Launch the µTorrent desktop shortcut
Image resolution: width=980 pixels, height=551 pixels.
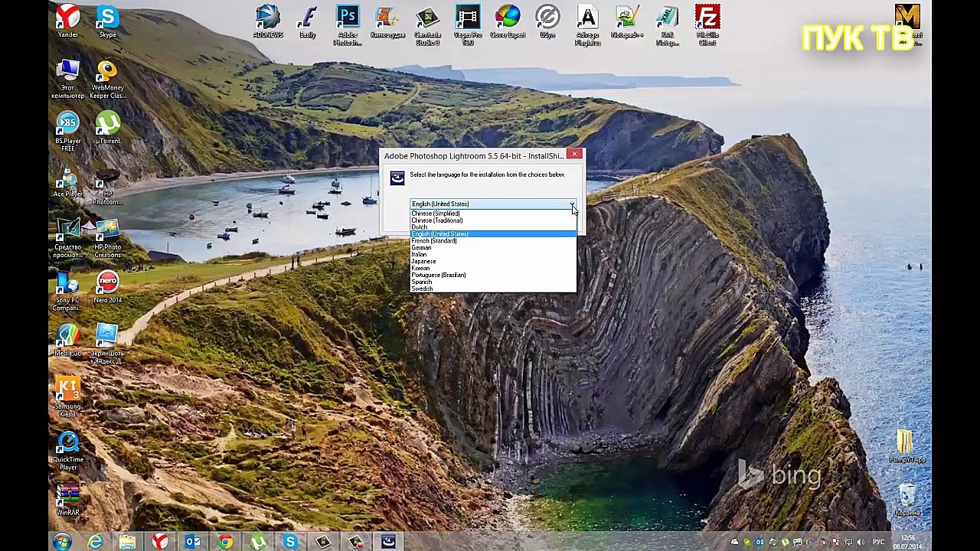108,128
